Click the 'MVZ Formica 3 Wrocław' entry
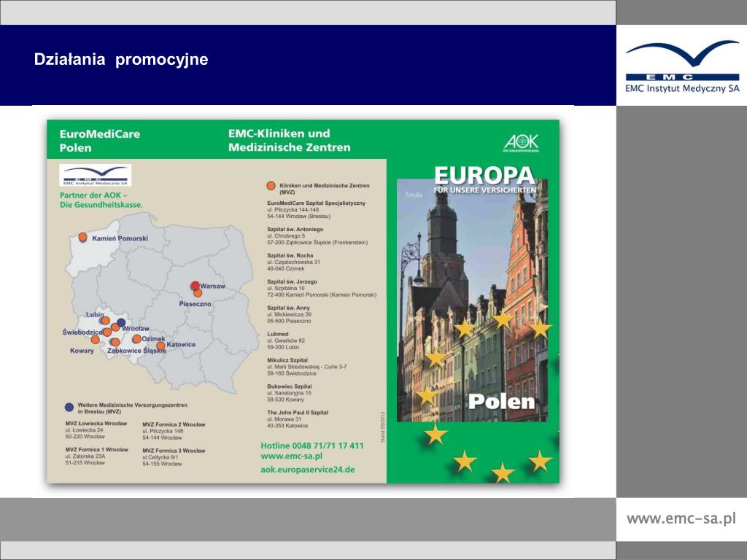This screenshot has width=747, height=560. 174,457
